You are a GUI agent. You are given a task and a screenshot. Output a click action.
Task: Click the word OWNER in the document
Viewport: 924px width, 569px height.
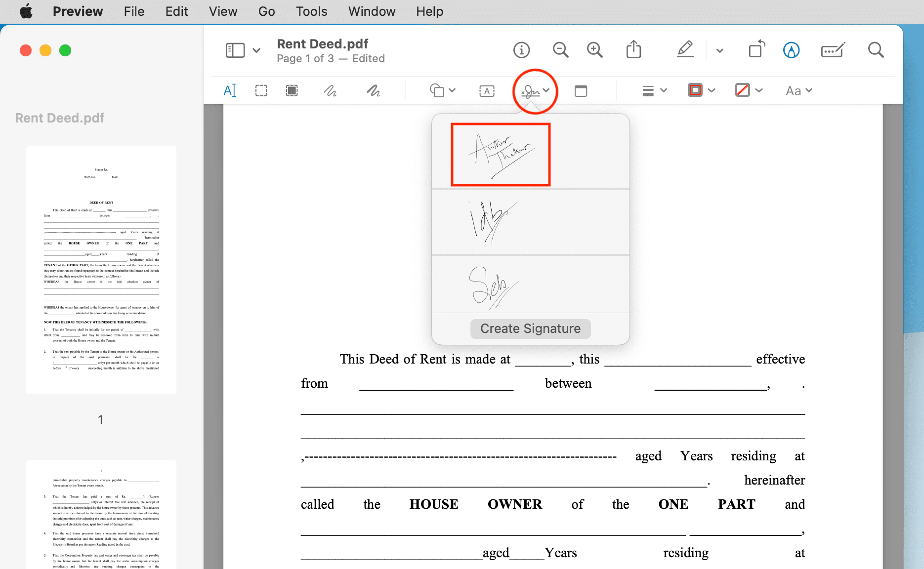point(515,504)
